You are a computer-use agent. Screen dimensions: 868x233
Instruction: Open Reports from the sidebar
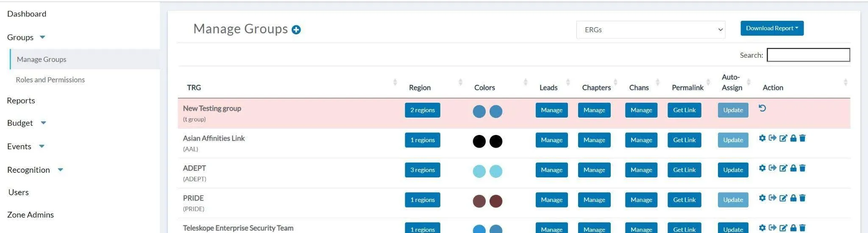21,101
